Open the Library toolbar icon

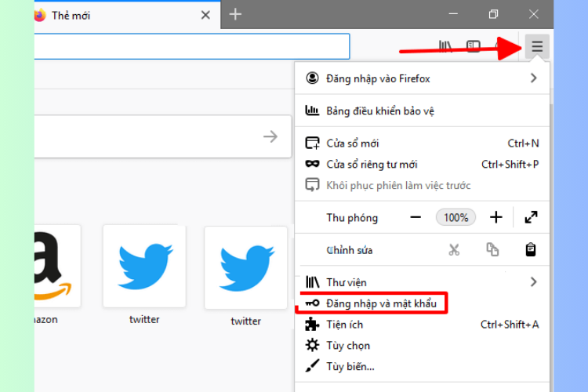(x=445, y=46)
